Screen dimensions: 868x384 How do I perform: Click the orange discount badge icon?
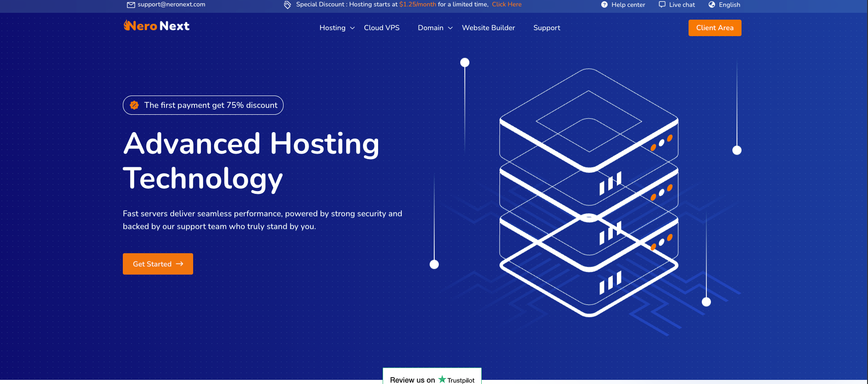(x=134, y=105)
